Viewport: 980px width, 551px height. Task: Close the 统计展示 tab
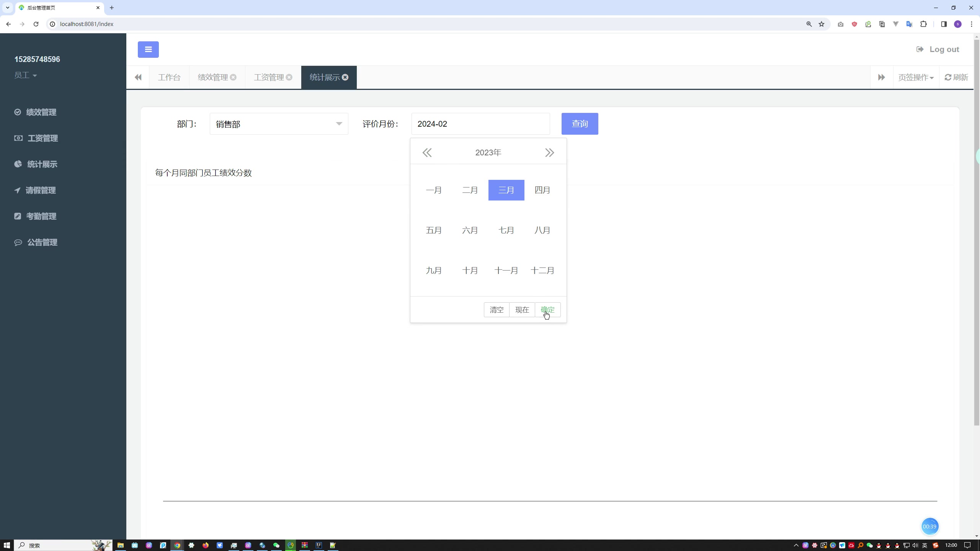(x=345, y=77)
